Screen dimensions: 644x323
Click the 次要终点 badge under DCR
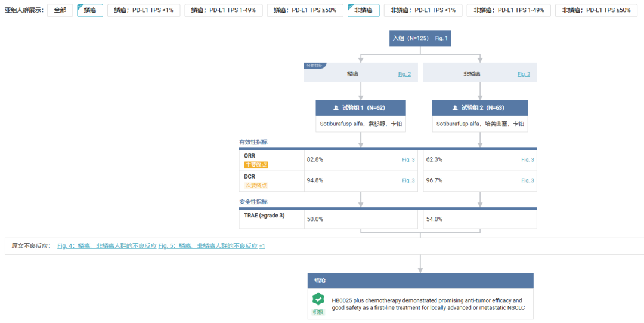tap(256, 186)
